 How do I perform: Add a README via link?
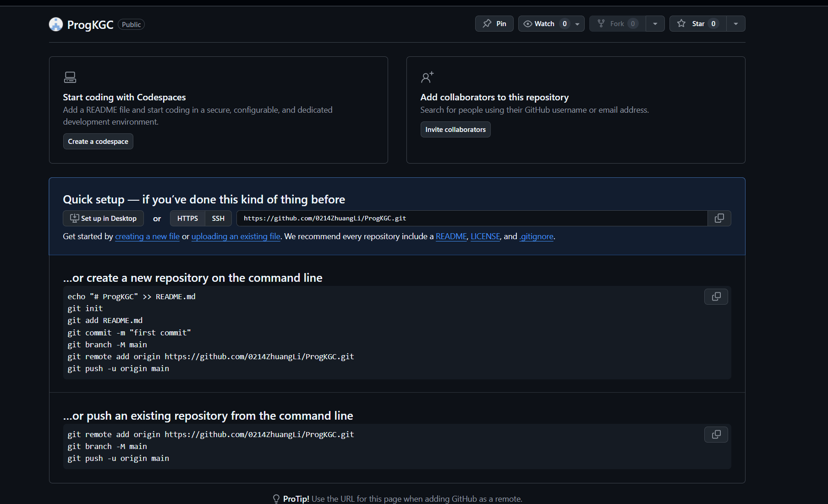(451, 236)
